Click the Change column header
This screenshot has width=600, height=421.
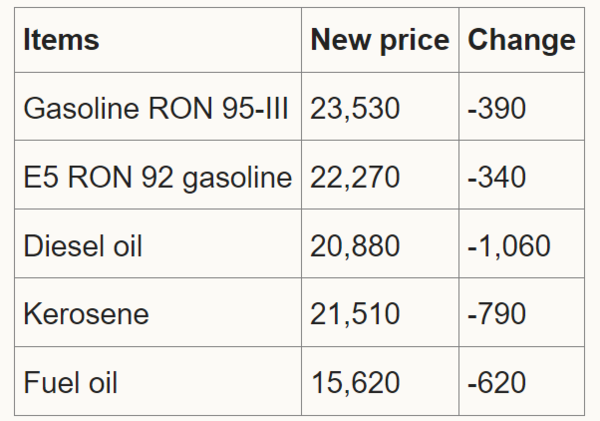pos(522,40)
